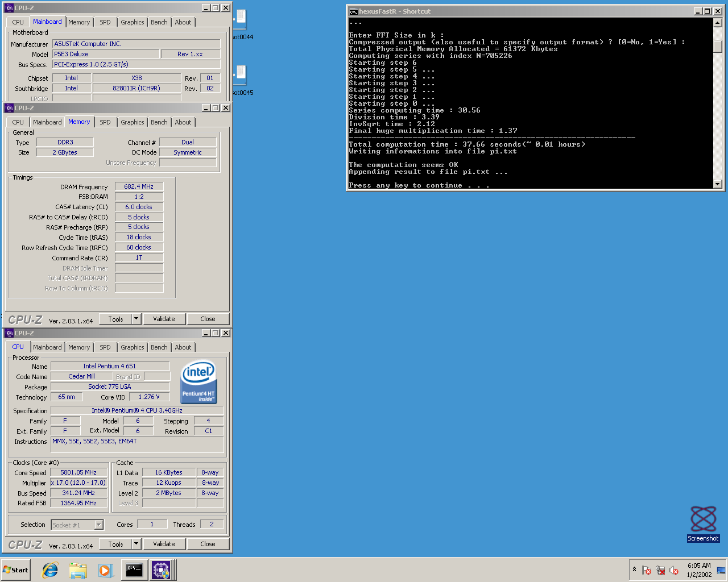Click the Code Name field Cedar Mill
Viewport: 728px width, 582px height.
[82, 377]
